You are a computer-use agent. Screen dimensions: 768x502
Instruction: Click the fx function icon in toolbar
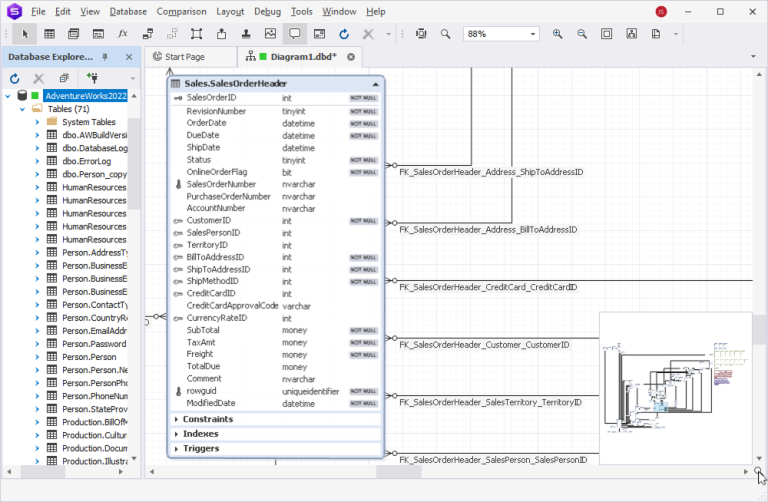[123, 34]
